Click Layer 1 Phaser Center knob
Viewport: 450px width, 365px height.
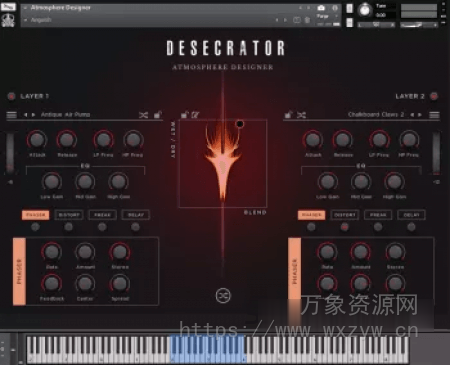tap(85, 284)
